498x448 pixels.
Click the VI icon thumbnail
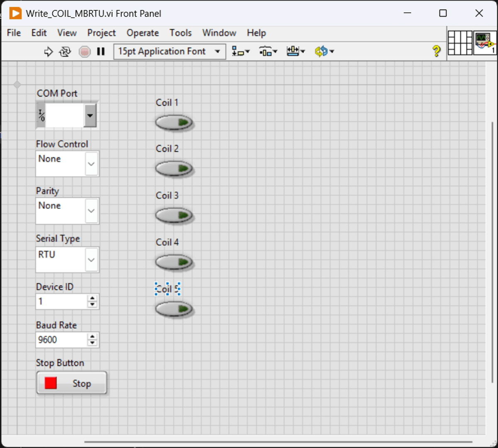point(485,43)
